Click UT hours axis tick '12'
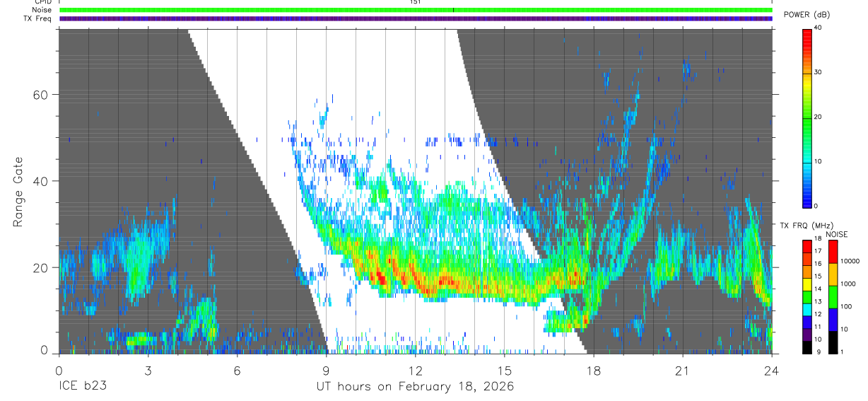 415,371
